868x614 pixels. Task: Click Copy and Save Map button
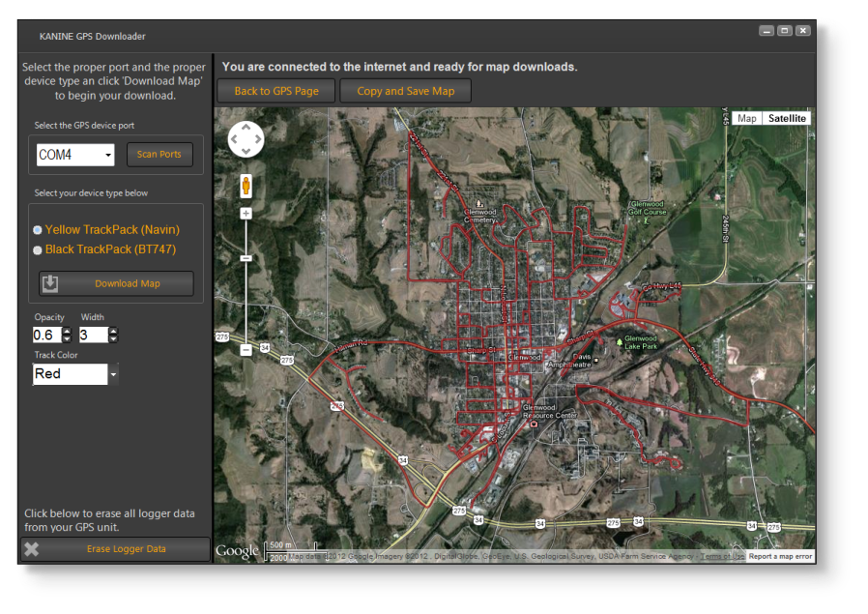pos(406,91)
